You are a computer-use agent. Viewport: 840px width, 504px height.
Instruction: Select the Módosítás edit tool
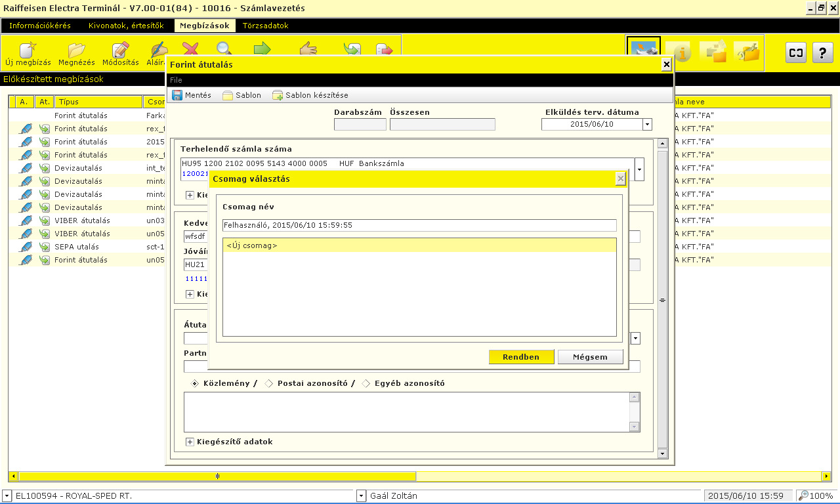pos(121,54)
